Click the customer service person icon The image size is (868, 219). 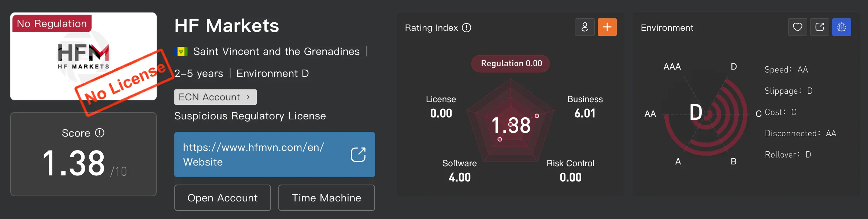[585, 27]
